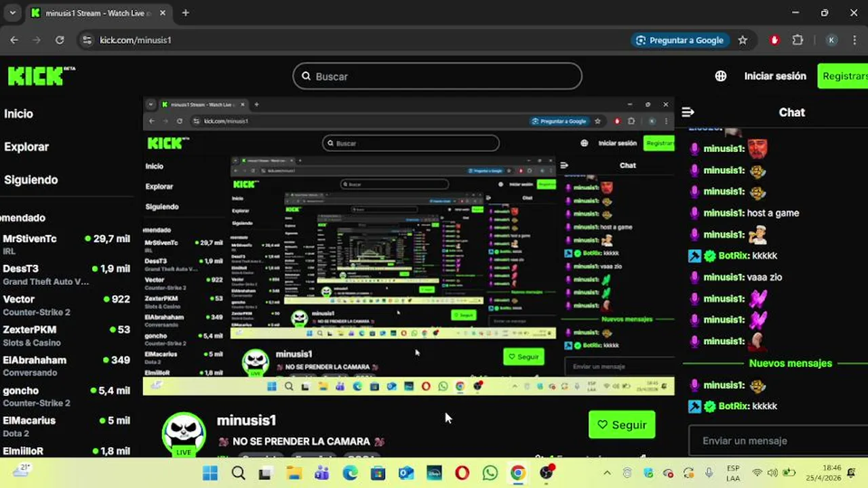The height and width of the screenshot is (488, 868).
Task: Expand the hidden system tray icons chevron
Action: (x=607, y=473)
